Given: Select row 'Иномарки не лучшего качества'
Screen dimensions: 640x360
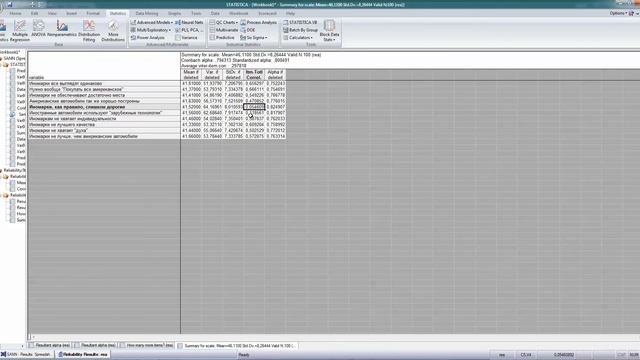Looking at the screenshot, I should click(104, 124).
